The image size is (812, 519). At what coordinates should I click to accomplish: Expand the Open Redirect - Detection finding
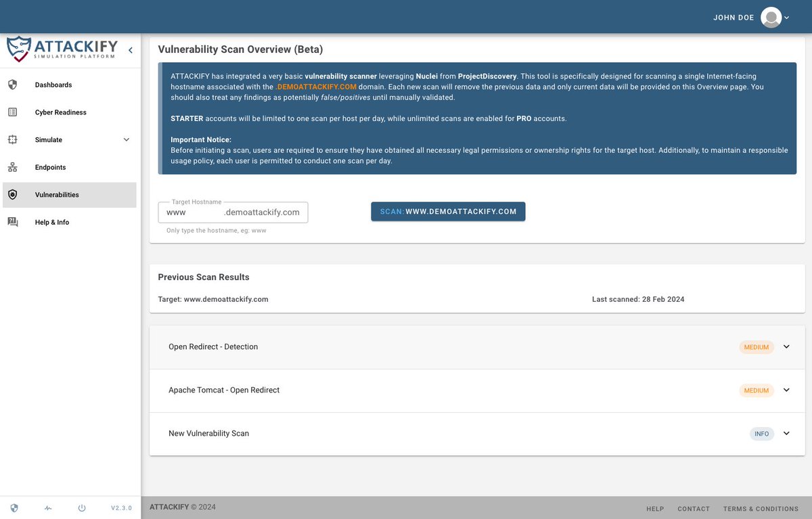coord(786,346)
